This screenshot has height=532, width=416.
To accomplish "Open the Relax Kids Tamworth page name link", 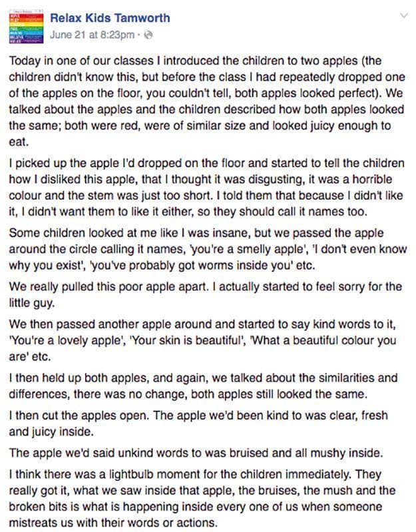I will pyautogui.click(x=110, y=18).
